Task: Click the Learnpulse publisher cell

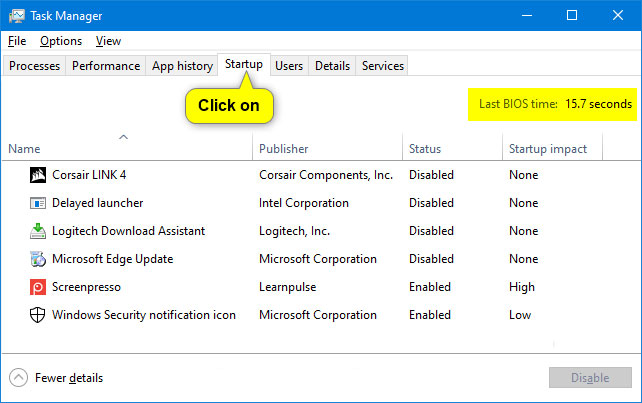Action: click(x=287, y=287)
